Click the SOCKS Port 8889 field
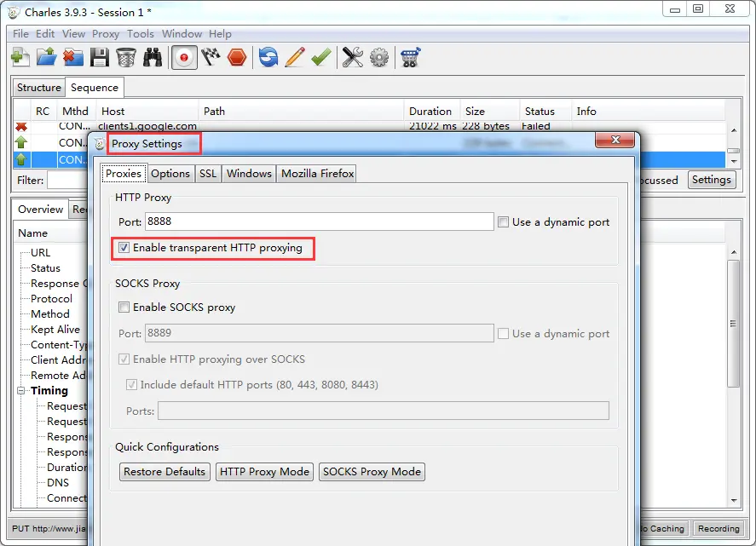 point(319,333)
